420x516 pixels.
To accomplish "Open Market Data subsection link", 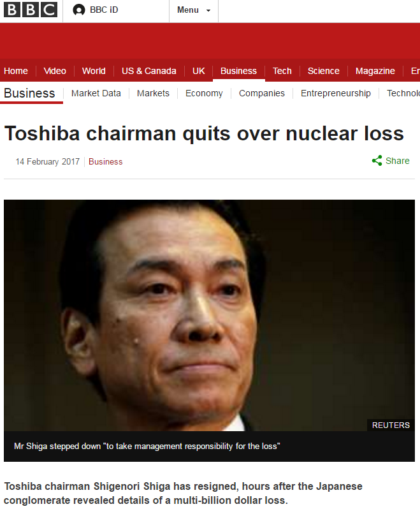I will point(96,93).
